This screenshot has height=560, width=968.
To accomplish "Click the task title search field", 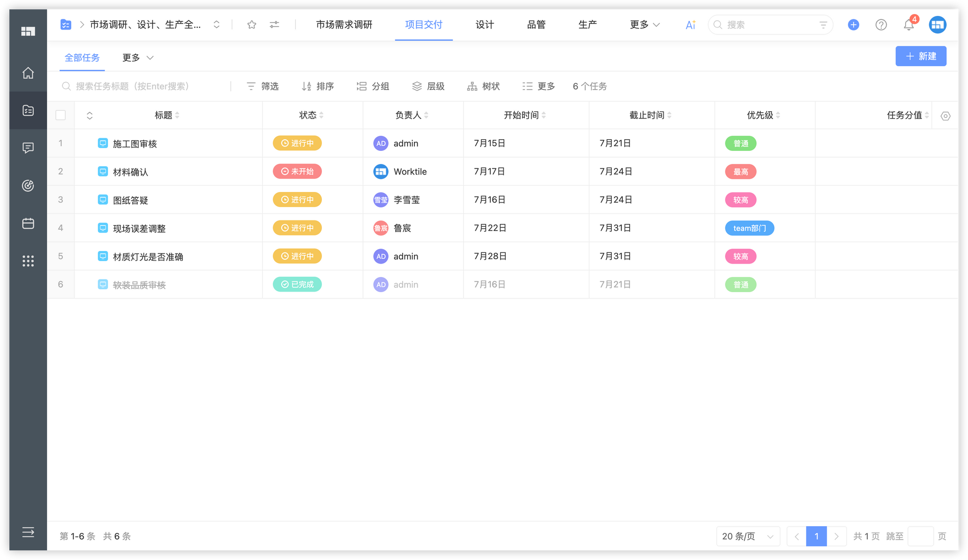I will tap(145, 86).
